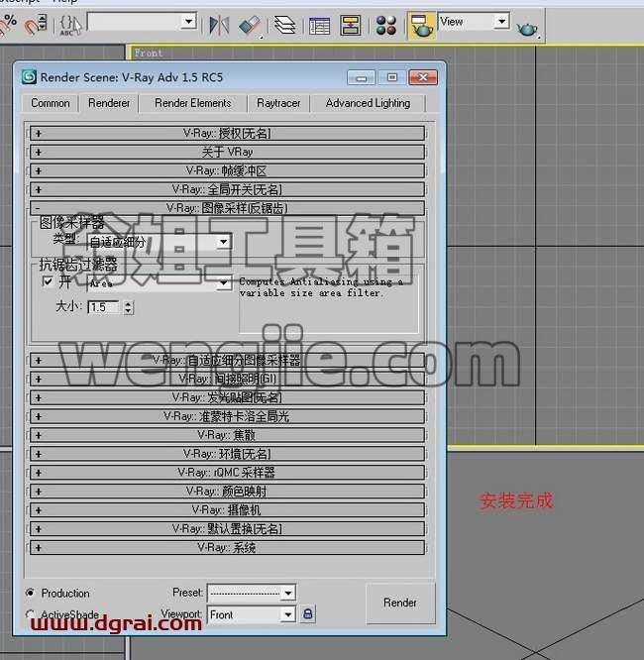Minimize the Render Scene dialog
Viewport: 644px width, 660px height.
point(362,78)
